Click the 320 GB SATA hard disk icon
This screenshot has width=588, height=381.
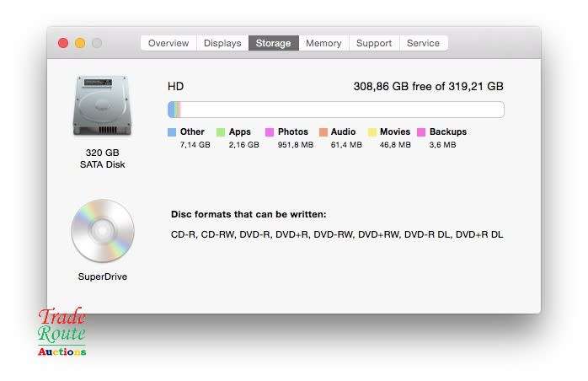[103, 105]
